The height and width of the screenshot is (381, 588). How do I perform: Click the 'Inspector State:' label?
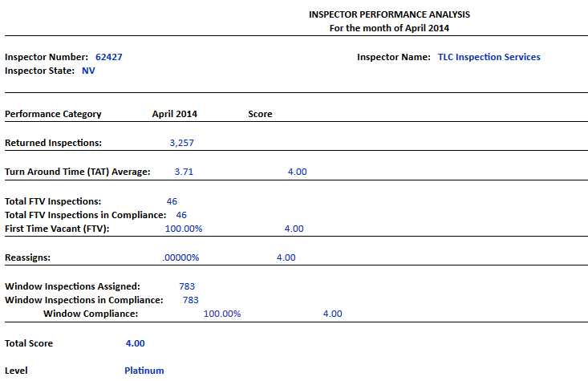(40, 71)
